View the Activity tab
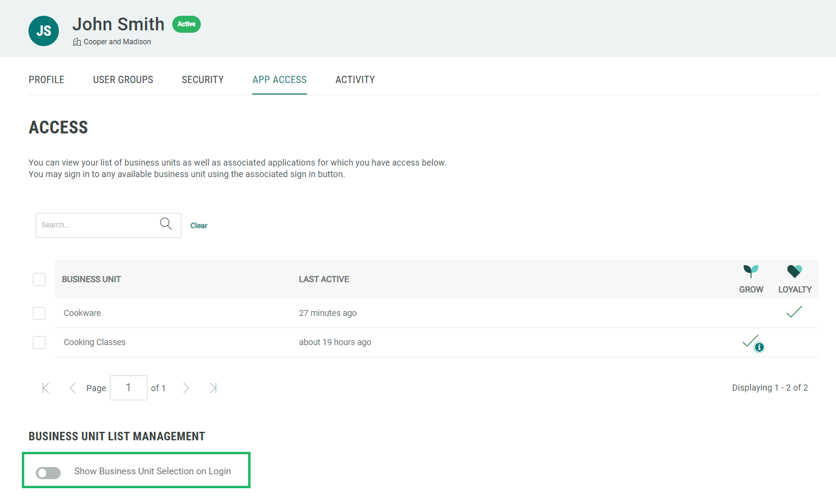 click(x=355, y=79)
